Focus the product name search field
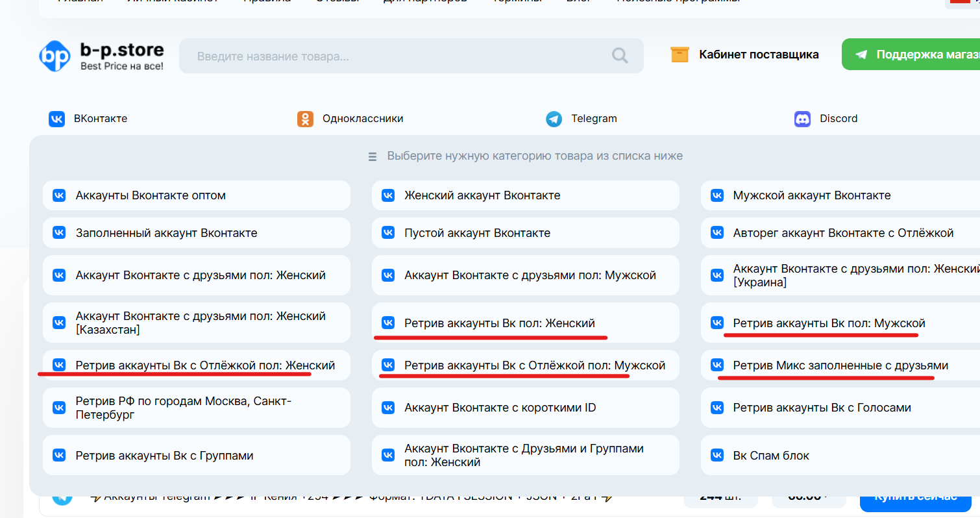This screenshot has width=980, height=518. pos(411,56)
